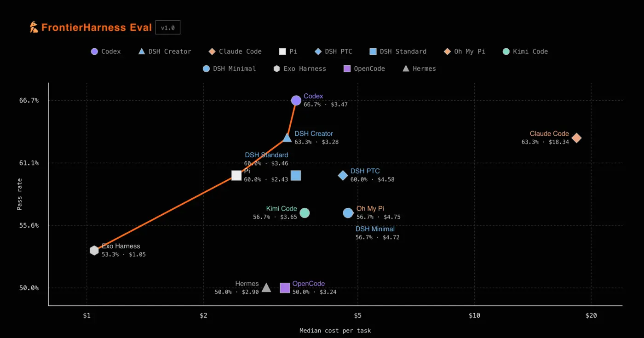
Task: Select the Claude Code diamond point on chart
Action: click(x=576, y=137)
